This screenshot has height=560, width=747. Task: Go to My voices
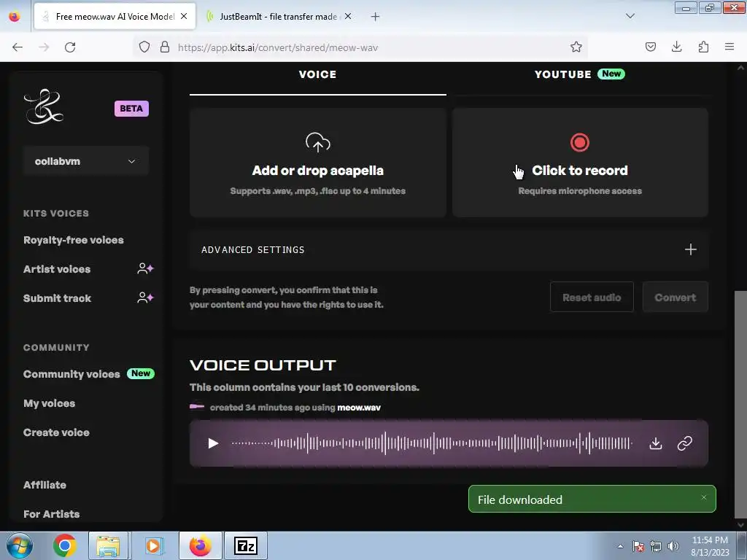[x=49, y=403]
